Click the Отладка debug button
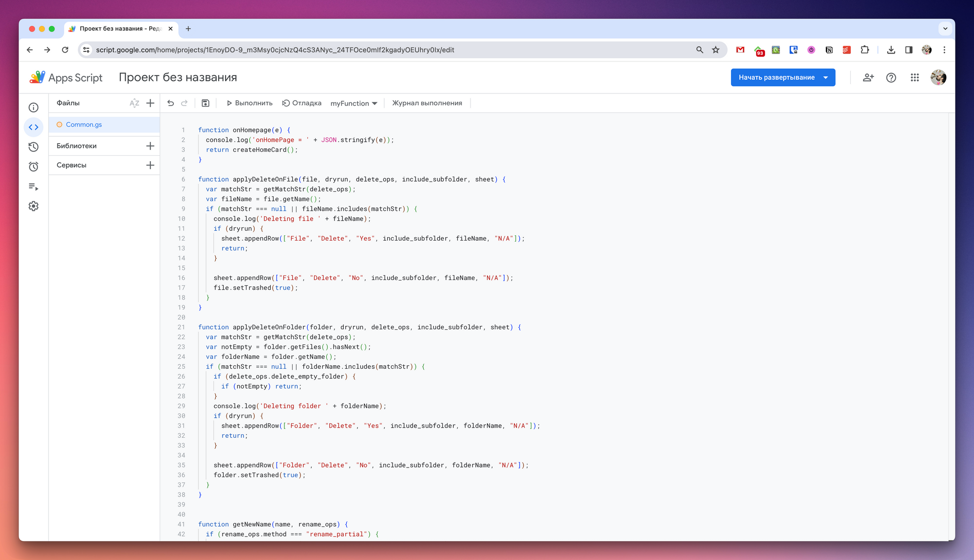Viewport: 974px width, 560px height. pos(302,103)
